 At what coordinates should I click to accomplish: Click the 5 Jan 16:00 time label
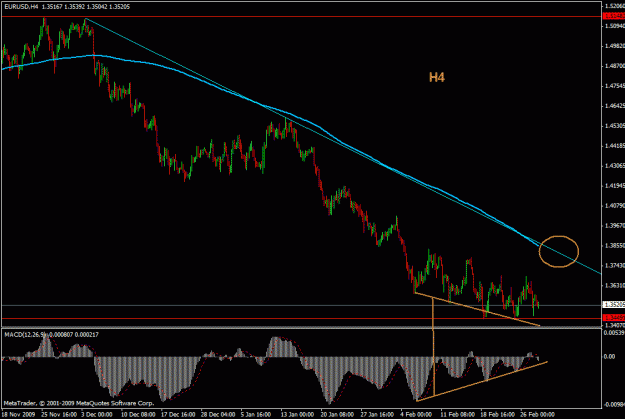(x=256, y=414)
